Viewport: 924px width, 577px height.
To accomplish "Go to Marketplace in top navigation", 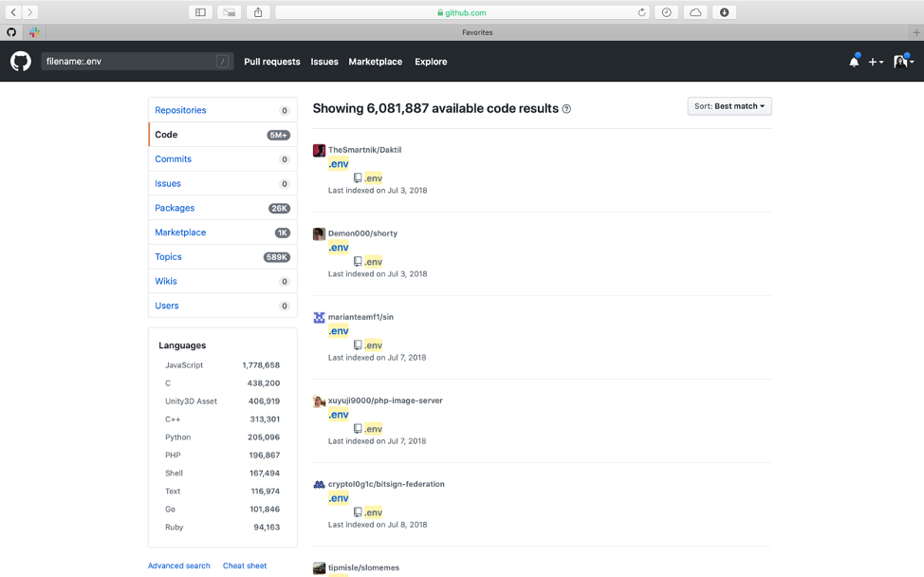I will pyautogui.click(x=375, y=62).
